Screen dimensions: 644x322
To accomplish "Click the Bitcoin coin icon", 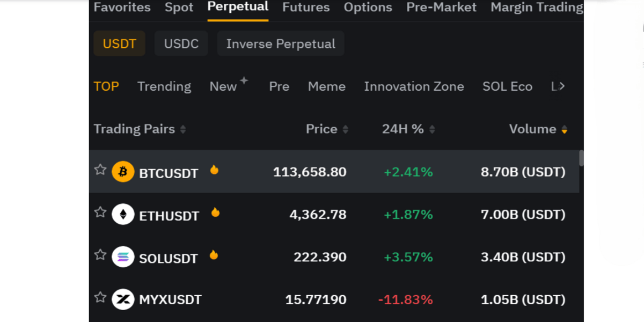I will tap(123, 172).
